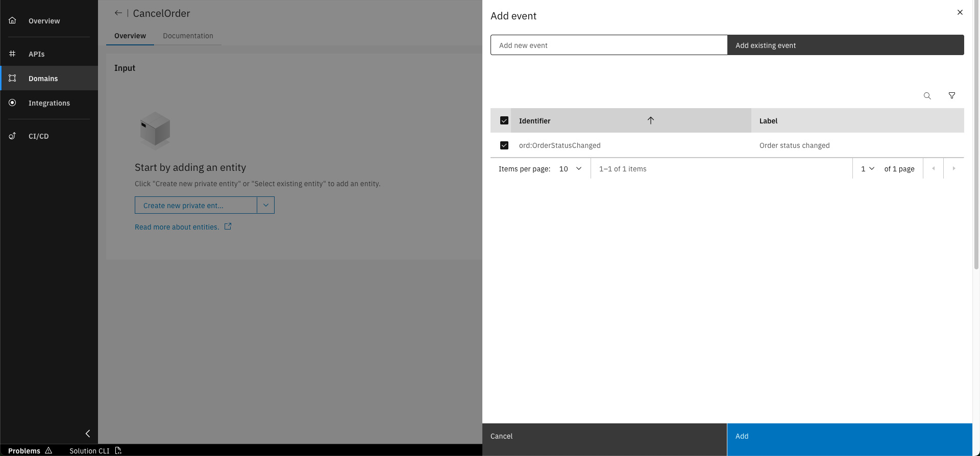The height and width of the screenshot is (456, 980).
Task: Uncheck the ord:OrderStatusChanged row checkbox
Action: coord(504,145)
